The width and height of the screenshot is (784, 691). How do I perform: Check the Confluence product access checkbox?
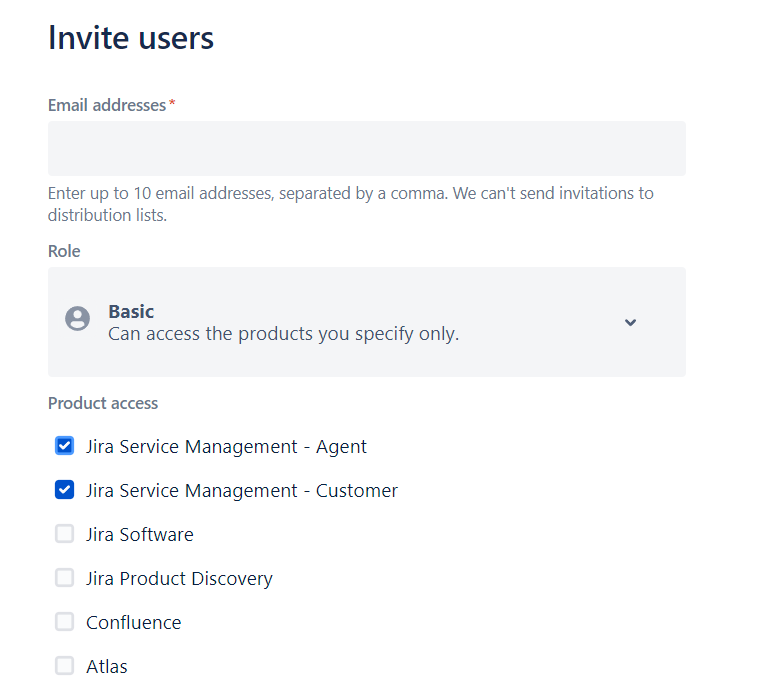click(65, 622)
